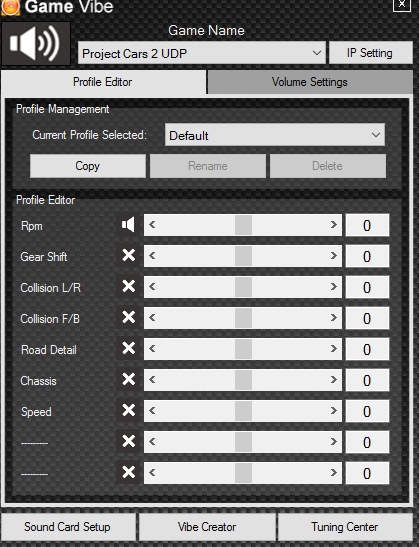419x547 pixels.
Task: Click the Road Detail slider thumb
Action: click(x=243, y=349)
